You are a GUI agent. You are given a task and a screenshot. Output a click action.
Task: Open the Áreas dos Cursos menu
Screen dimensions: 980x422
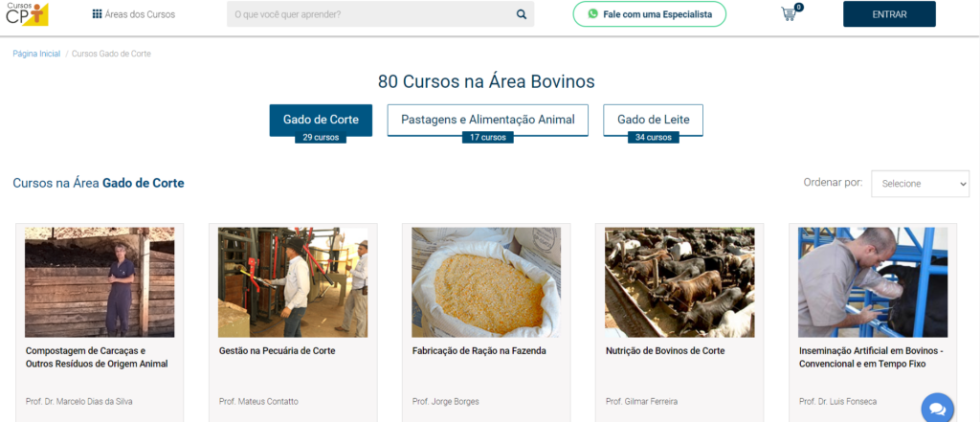[134, 14]
